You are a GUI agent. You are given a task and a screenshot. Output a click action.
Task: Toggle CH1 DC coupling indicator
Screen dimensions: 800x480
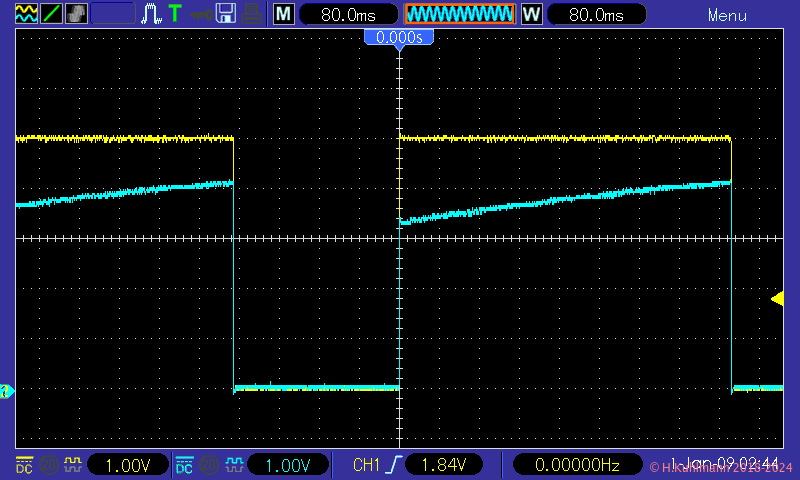pyautogui.click(x=23, y=465)
